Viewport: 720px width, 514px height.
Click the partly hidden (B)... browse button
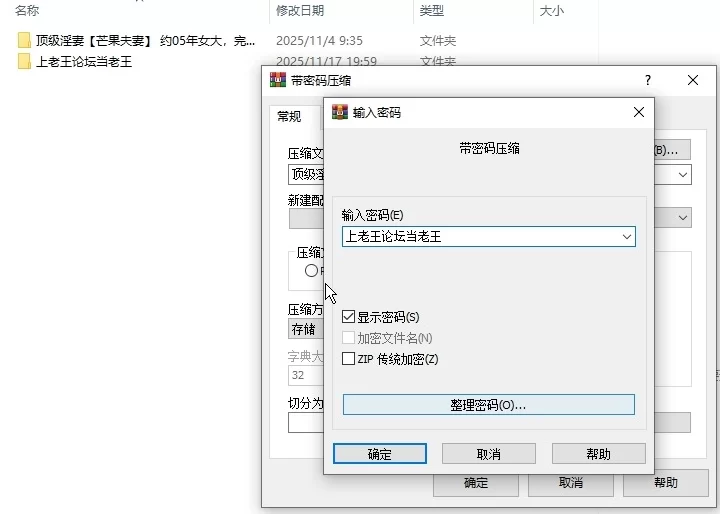tap(672, 150)
